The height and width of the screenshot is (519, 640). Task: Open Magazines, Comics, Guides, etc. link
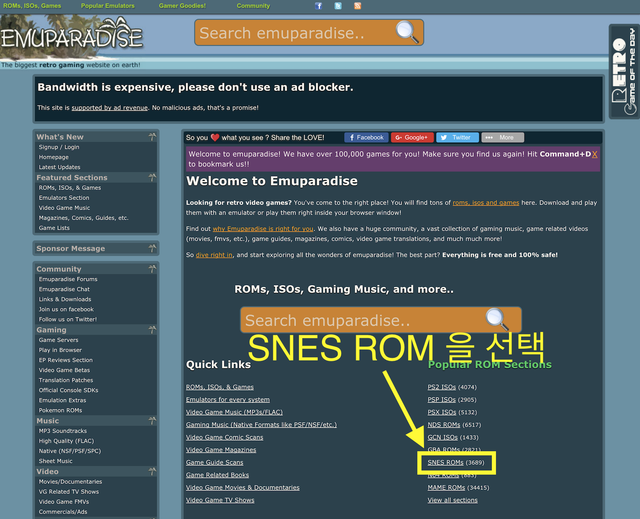coord(84,218)
